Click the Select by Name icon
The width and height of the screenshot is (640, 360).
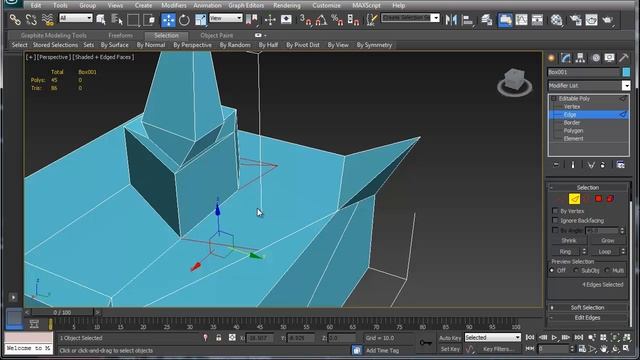click(101, 19)
